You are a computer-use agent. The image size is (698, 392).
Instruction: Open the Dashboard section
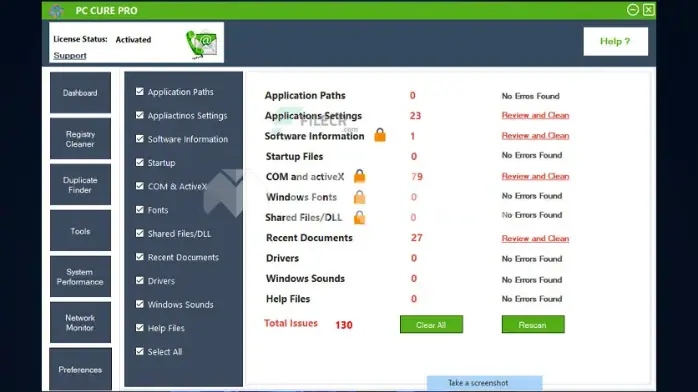[x=80, y=93]
